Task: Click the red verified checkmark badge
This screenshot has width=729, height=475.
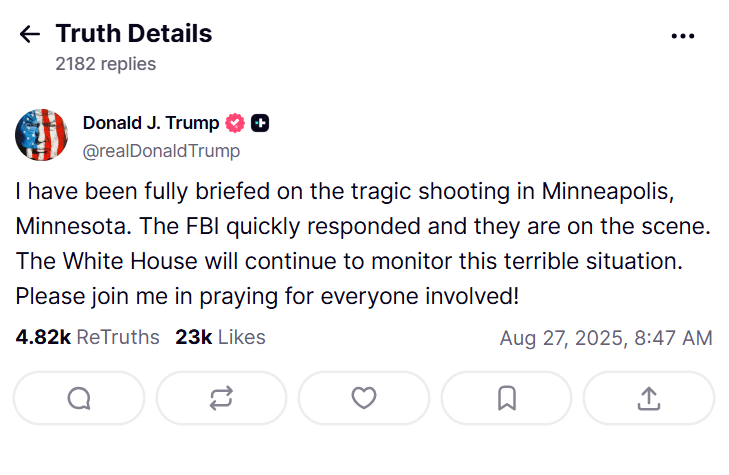Action: coord(235,123)
